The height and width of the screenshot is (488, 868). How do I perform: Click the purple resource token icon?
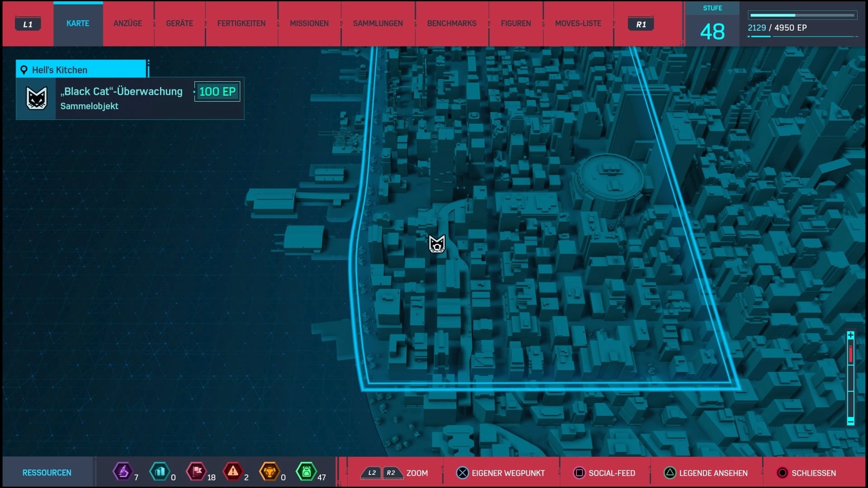[123, 472]
